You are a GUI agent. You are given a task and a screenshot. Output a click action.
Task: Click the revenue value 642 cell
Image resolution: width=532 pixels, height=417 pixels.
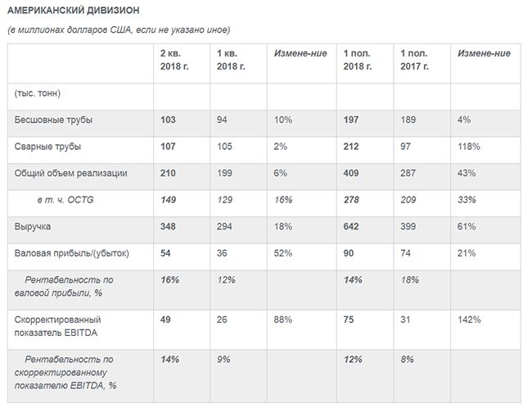coord(353,227)
